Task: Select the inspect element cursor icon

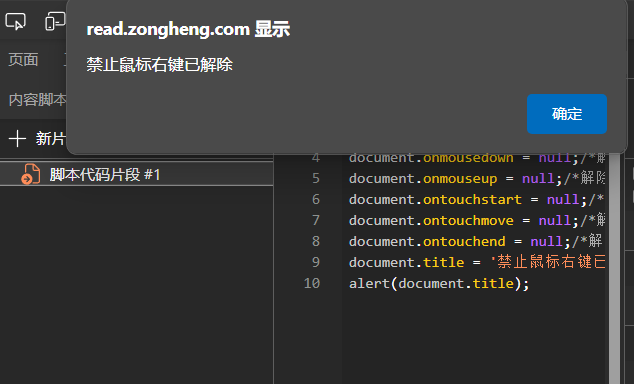Action: click(15, 21)
